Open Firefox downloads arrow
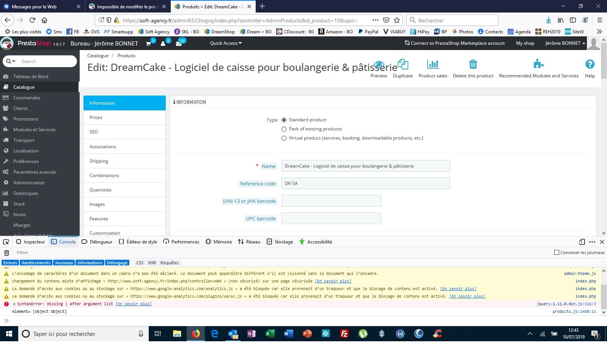 pyautogui.click(x=548, y=20)
